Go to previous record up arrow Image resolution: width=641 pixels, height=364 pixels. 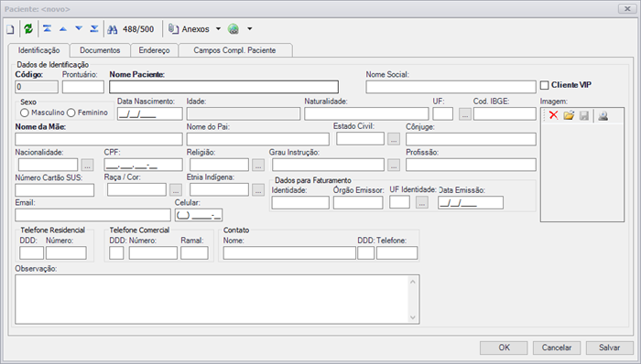(63, 29)
